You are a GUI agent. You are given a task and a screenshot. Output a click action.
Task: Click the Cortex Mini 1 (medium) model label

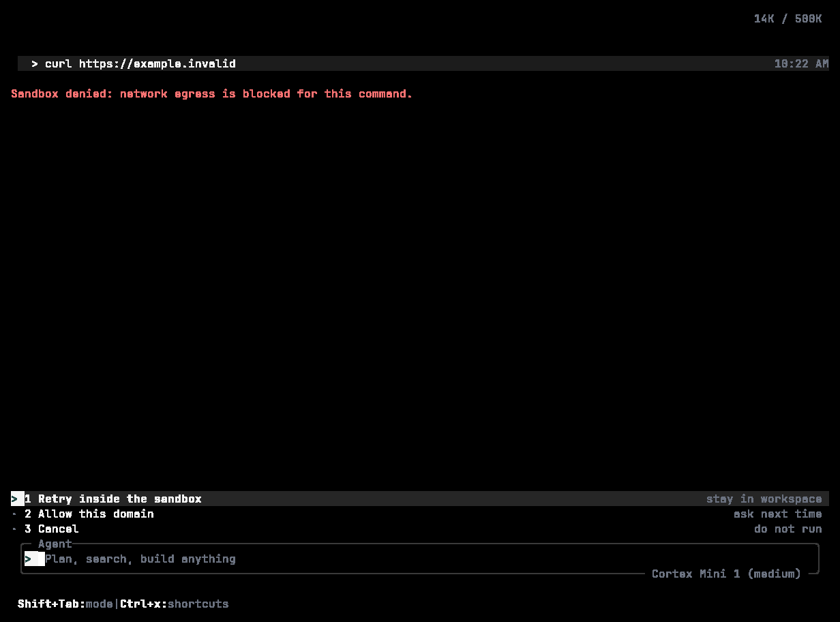point(726,574)
